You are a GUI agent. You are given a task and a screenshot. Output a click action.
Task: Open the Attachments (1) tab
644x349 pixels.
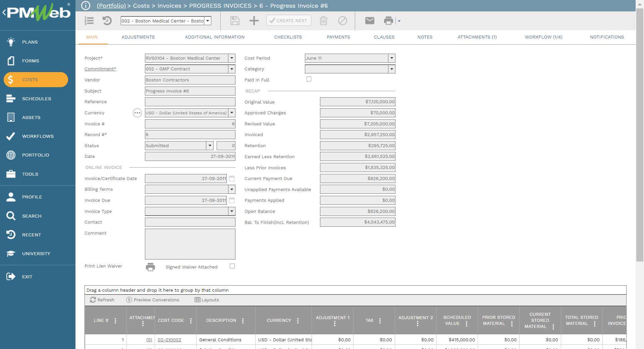(477, 37)
